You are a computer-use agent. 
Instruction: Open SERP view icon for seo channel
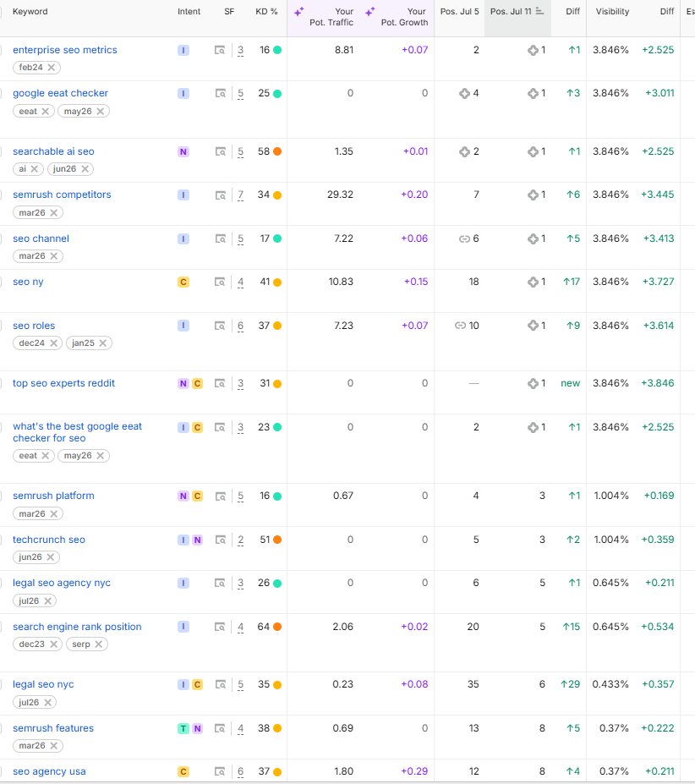[x=220, y=238]
